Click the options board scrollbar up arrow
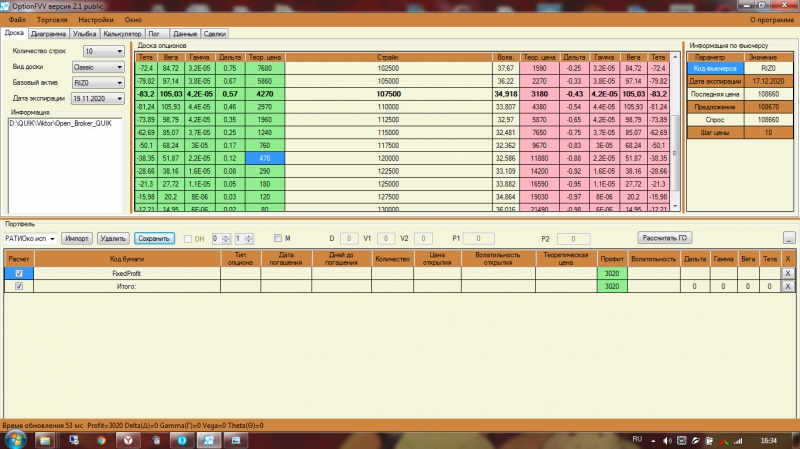Image resolution: width=800 pixels, height=449 pixels. pos(675,57)
